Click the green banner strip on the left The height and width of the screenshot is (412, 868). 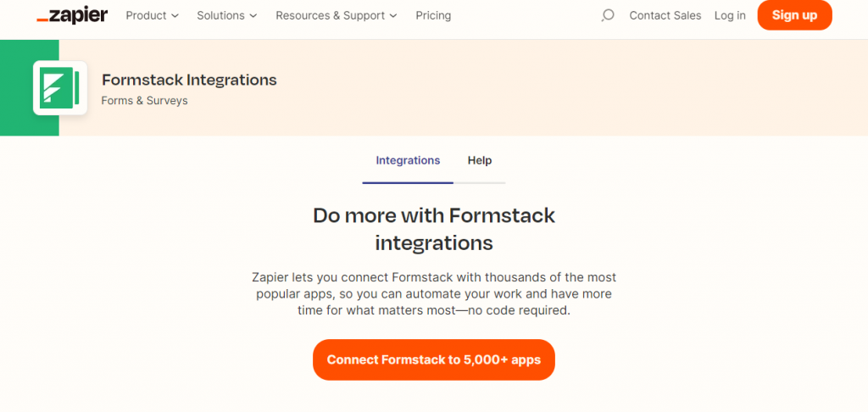coord(15,88)
